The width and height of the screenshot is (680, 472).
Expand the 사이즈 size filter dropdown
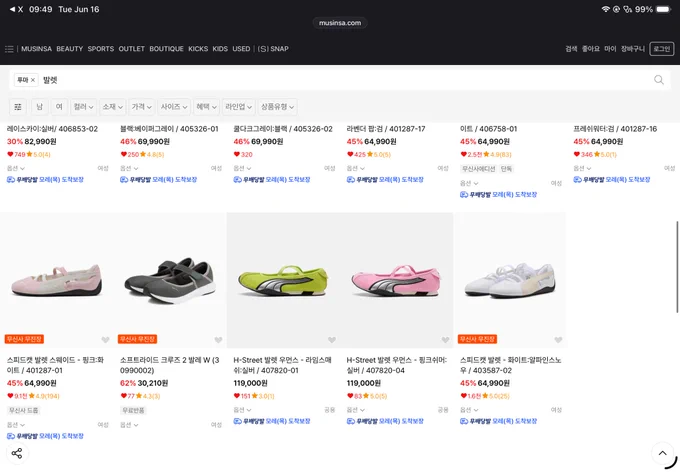tap(174, 107)
